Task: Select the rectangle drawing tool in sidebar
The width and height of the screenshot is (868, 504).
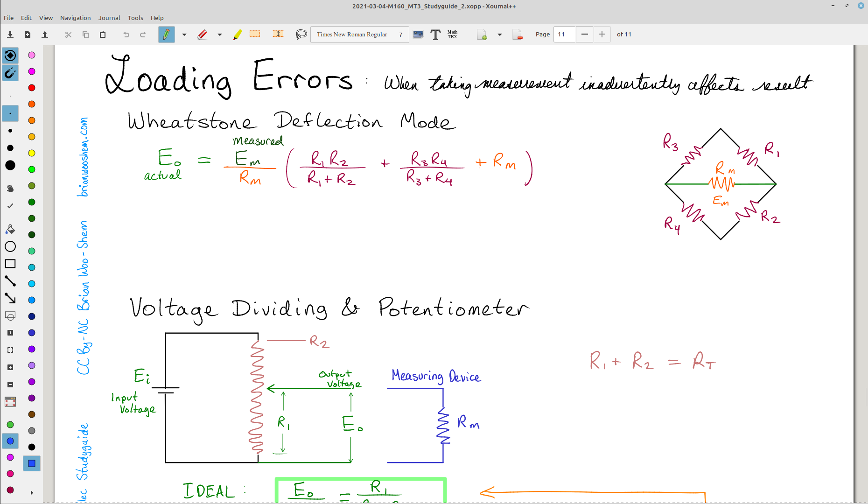Action: pyautogui.click(x=10, y=264)
